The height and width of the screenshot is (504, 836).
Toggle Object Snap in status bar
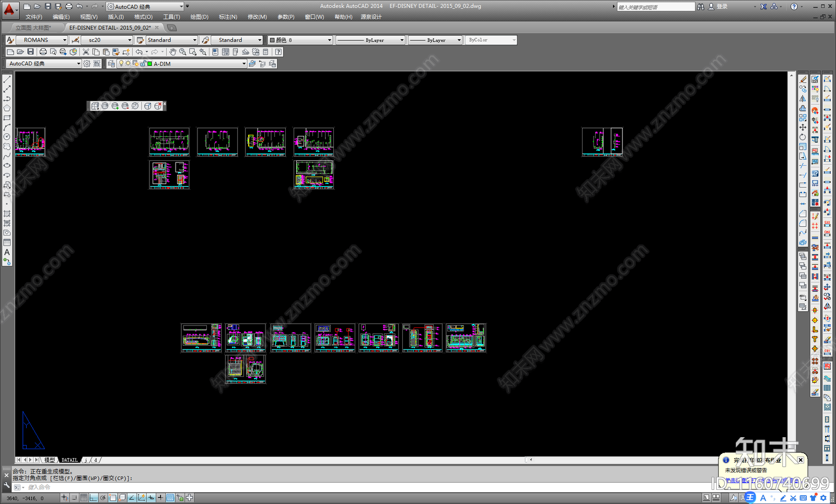click(x=113, y=498)
